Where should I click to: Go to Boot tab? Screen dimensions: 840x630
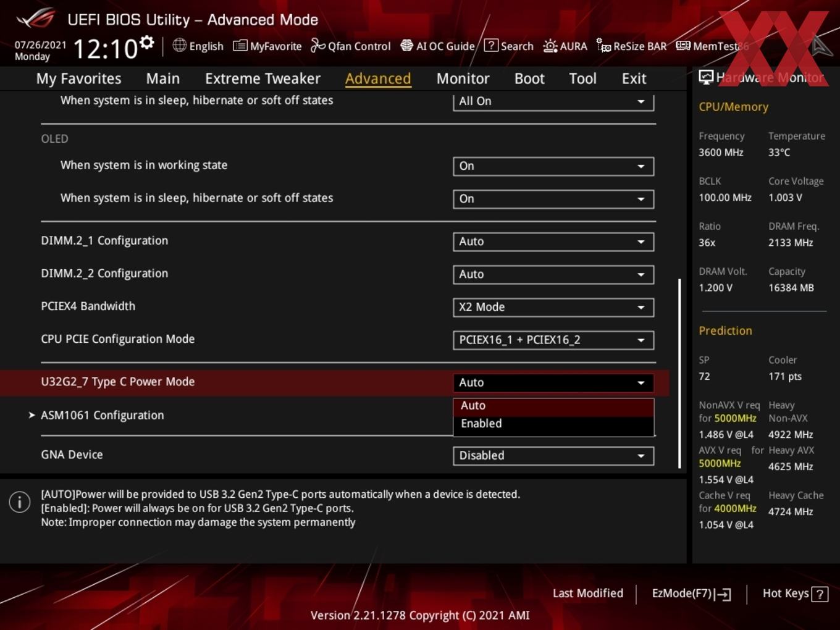coord(529,78)
